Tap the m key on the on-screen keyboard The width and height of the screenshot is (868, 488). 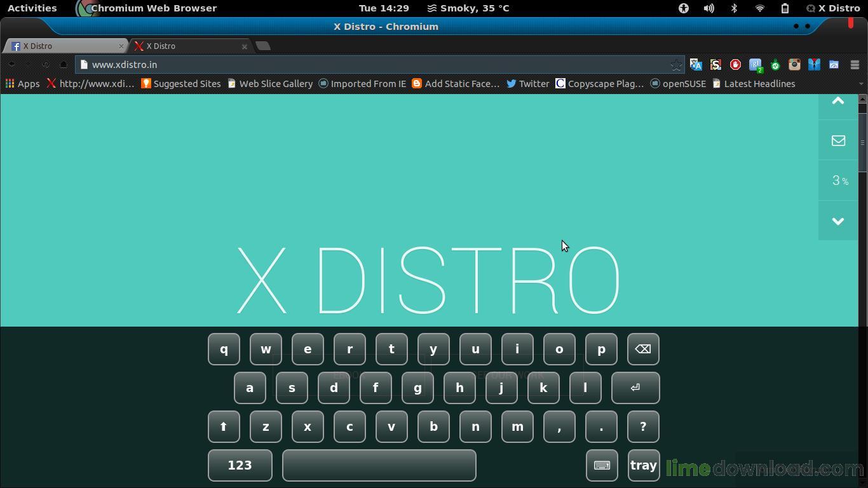[517, 426]
